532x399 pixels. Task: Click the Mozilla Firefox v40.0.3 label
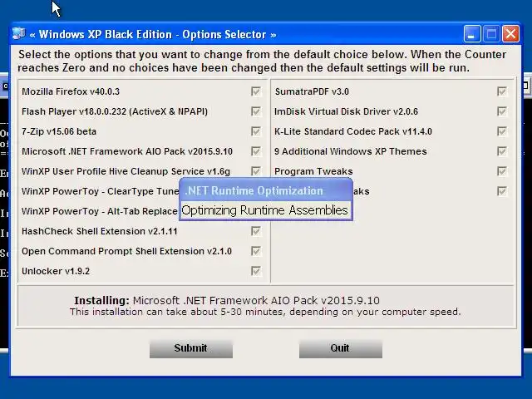coord(71,91)
